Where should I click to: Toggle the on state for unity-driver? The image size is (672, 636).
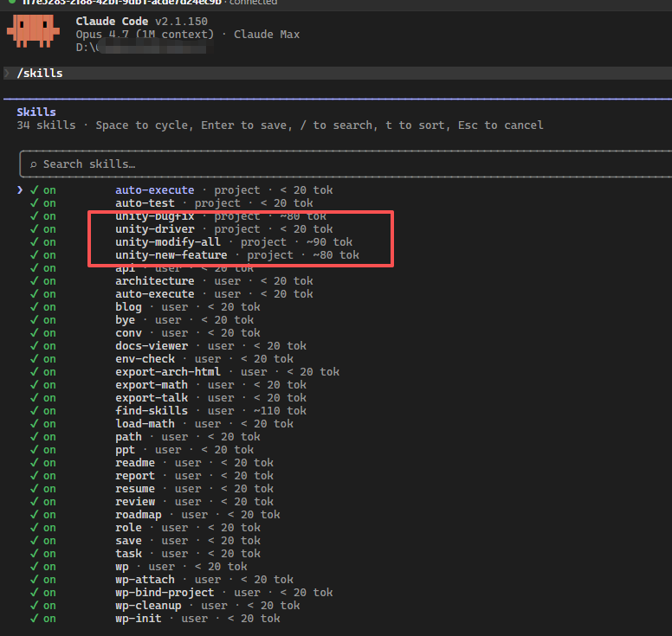(43, 229)
